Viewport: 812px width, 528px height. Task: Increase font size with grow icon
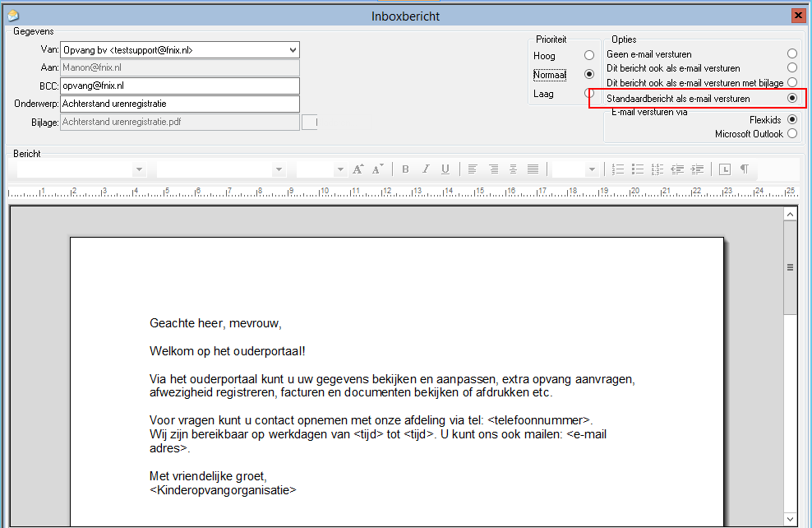pos(358,169)
